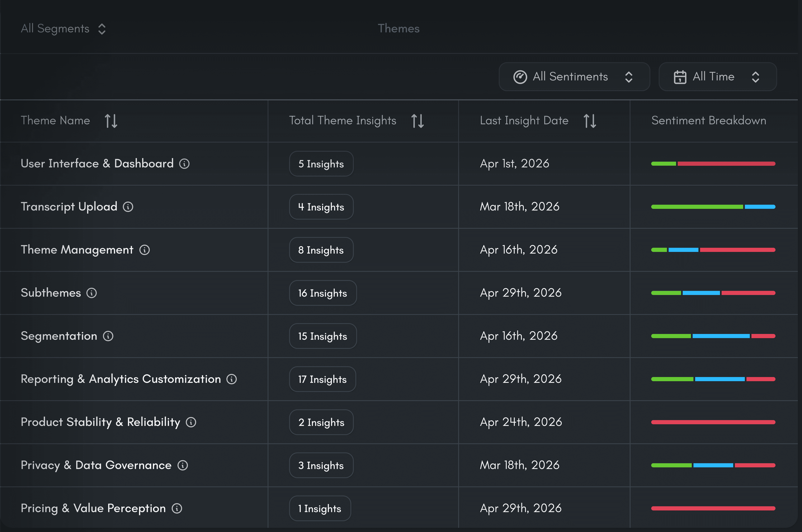Open the All Time date filter
The width and height of the screenshot is (802, 532).
pos(718,77)
